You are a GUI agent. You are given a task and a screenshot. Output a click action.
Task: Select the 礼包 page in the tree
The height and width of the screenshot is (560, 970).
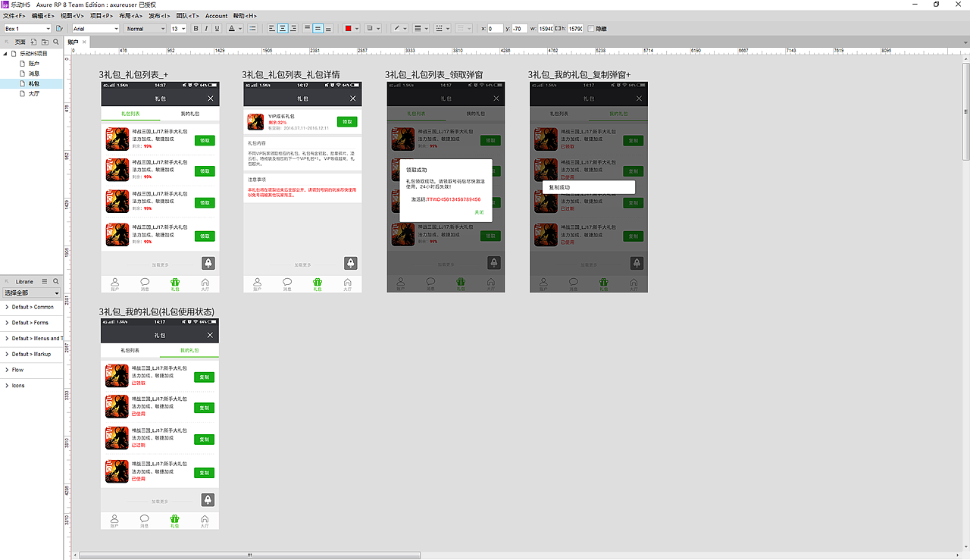click(34, 83)
